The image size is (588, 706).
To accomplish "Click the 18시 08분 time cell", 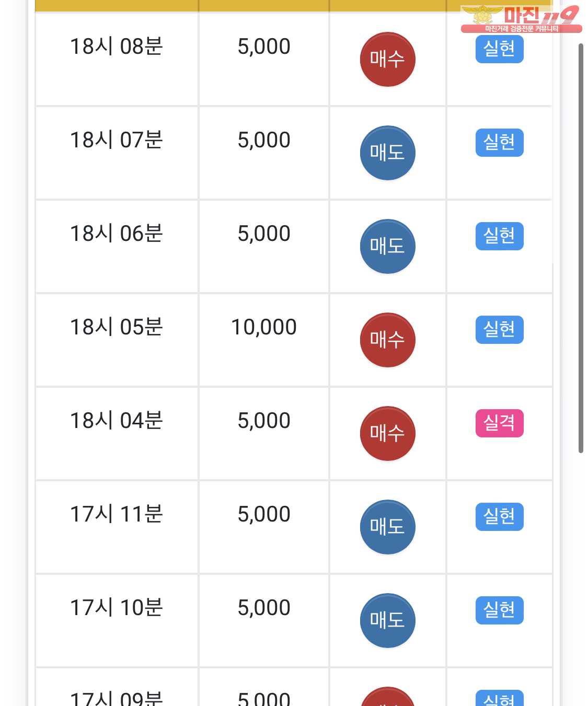I will click(117, 59).
